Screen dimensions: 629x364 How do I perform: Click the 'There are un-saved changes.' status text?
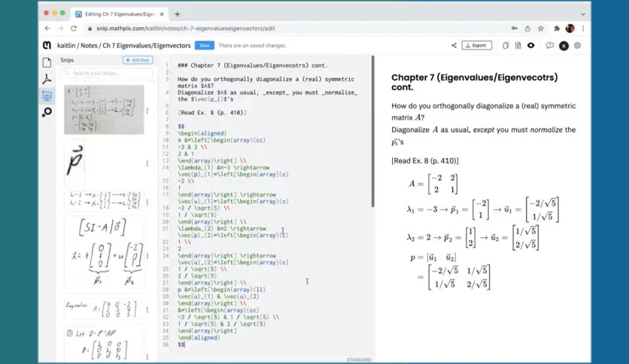point(252,45)
